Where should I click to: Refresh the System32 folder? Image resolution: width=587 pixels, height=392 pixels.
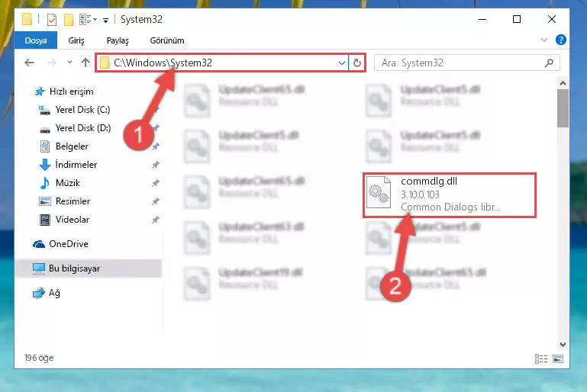[357, 63]
